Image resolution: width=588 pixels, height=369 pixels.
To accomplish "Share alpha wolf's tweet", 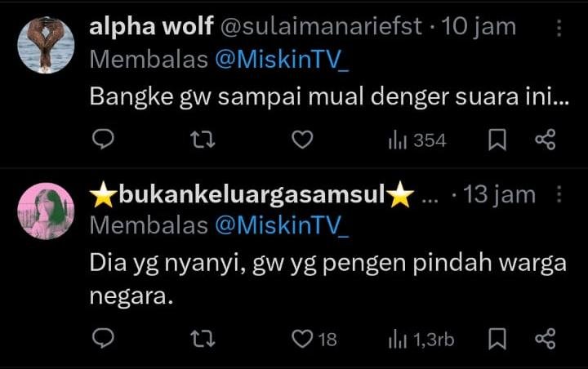I will click(x=545, y=140).
